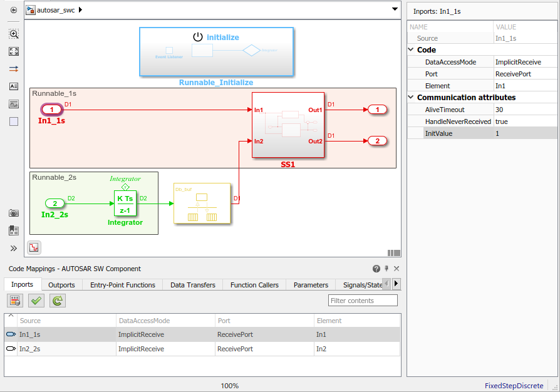Select the Zoom tool in the palette

click(x=14, y=34)
